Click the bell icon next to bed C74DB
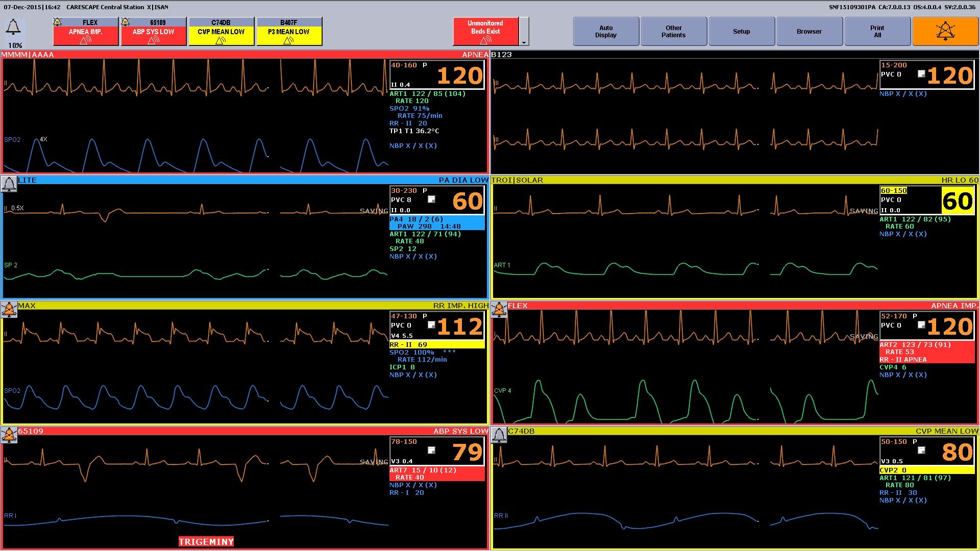 499,435
